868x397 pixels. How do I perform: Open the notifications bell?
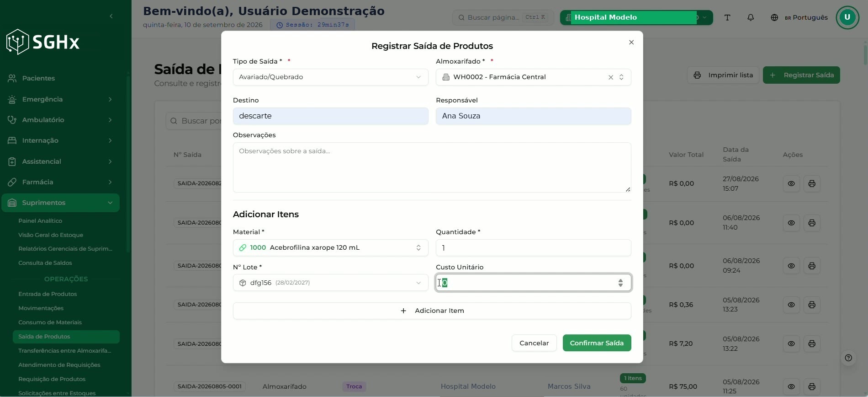751,17
